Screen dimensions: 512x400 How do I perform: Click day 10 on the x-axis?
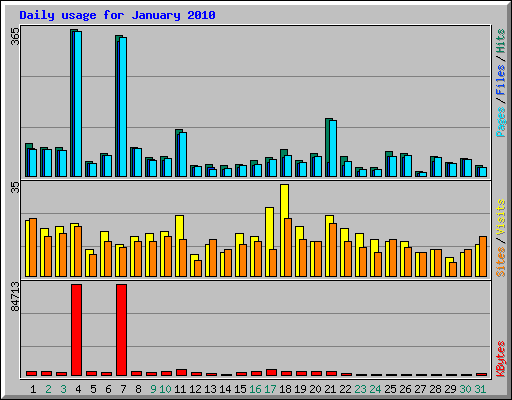[165, 389]
